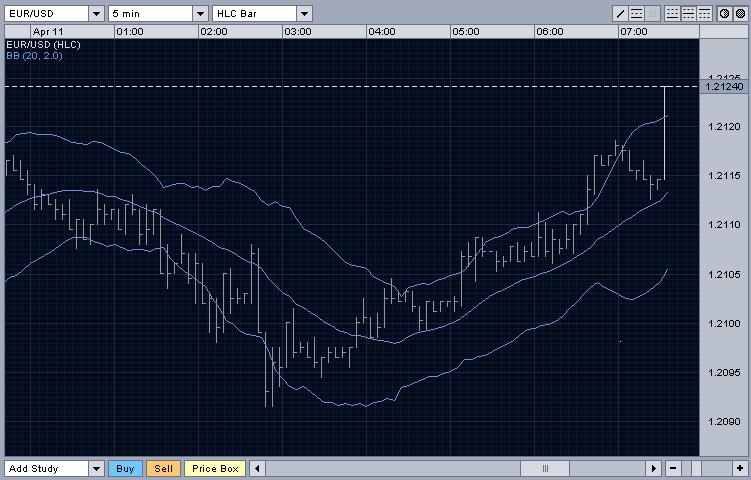This screenshot has width=751, height=480.
Task: Click the Buy button
Action: tap(125, 468)
